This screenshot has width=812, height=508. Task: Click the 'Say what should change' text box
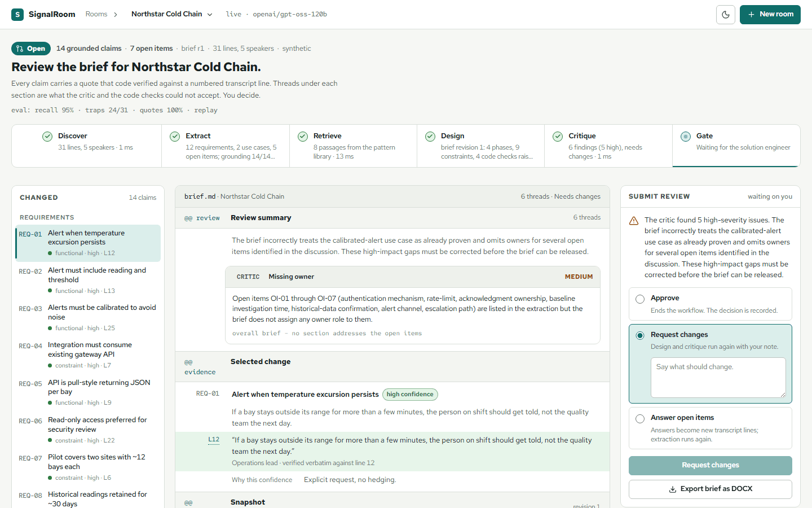[718, 378]
